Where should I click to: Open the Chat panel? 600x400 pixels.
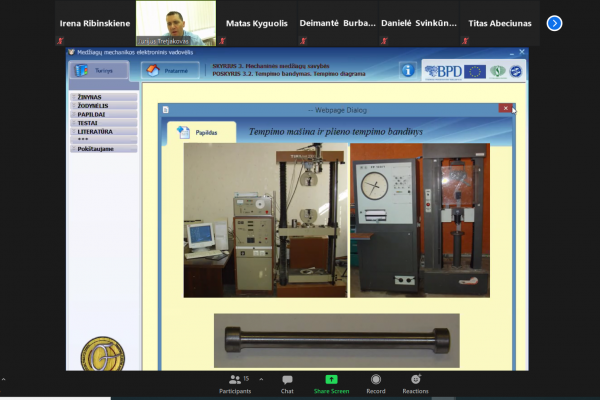pyautogui.click(x=287, y=384)
